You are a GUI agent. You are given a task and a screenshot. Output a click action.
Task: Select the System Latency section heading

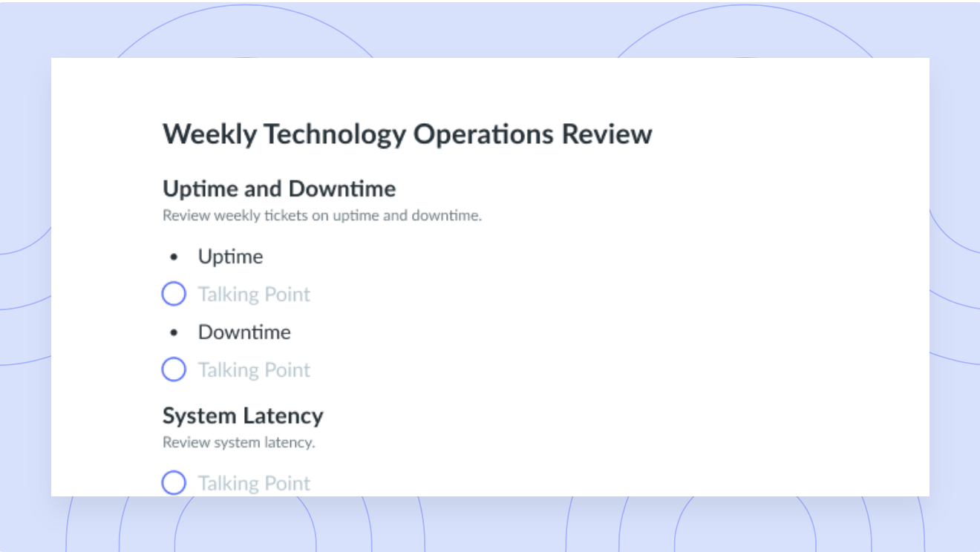coord(243,415)
